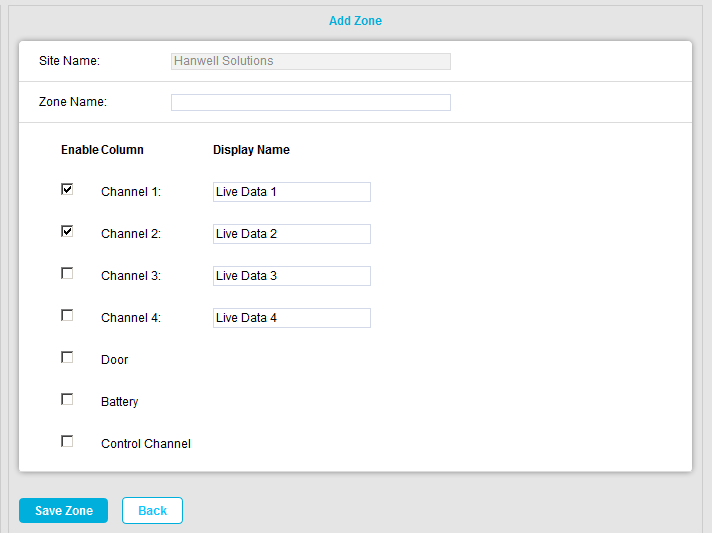Viewport: 712px width, 533px height.
Task: Tick the Battery column checkbox
Action: (x=67, y=400)
